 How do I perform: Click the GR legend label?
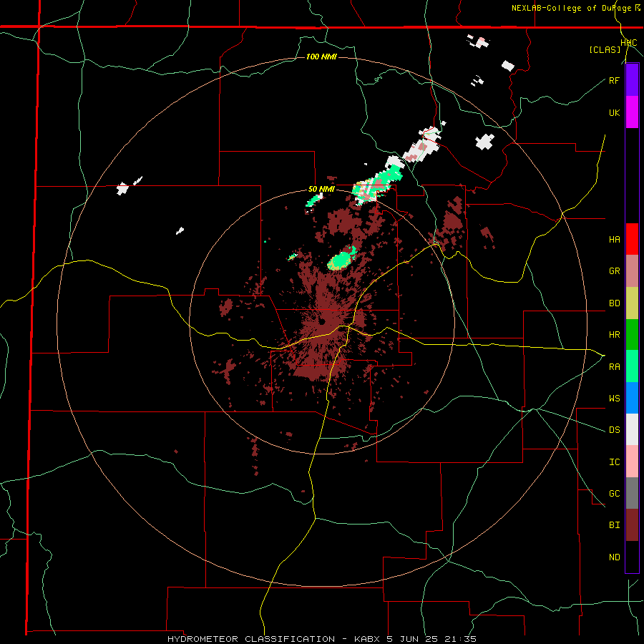point(614,271)
